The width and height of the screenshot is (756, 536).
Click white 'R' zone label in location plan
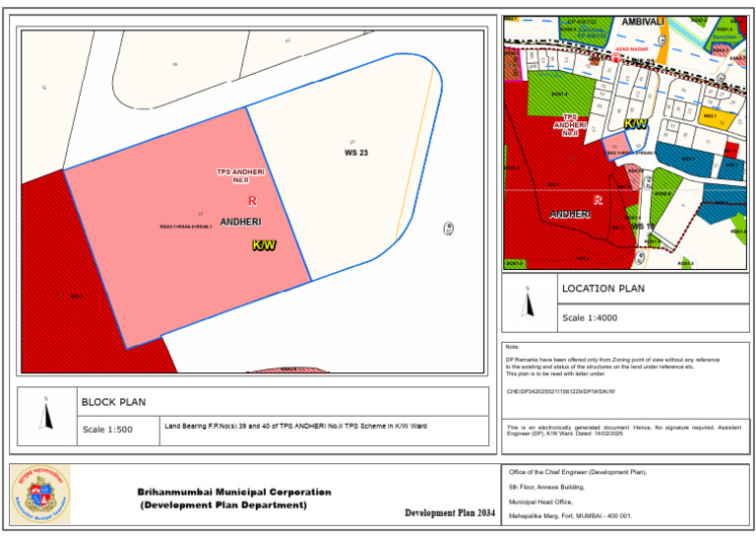click(598, 200)
